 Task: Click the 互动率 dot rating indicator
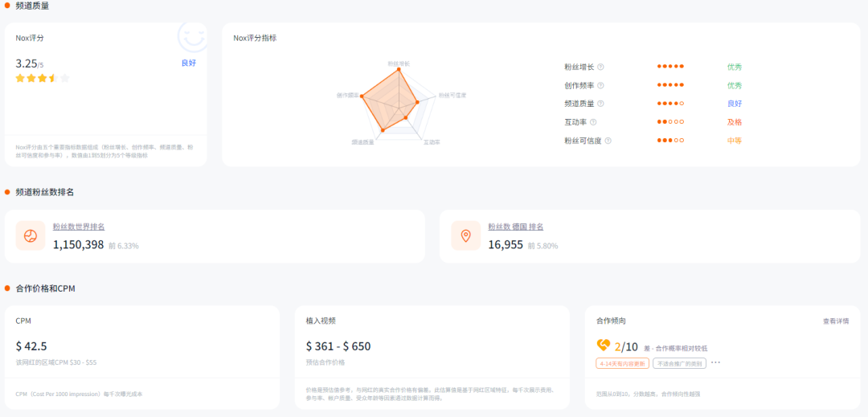(x=670, y=121)
